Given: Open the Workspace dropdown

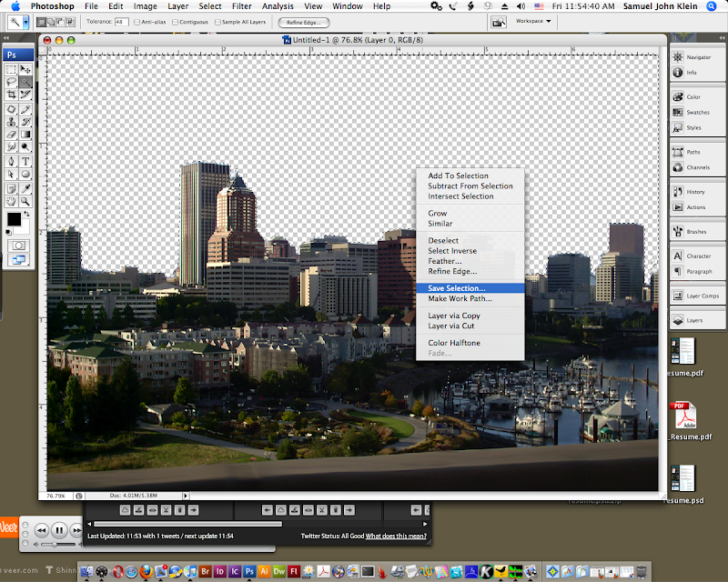Looking at the screenshot, I should pyautogui.click(x=533, y=21).
